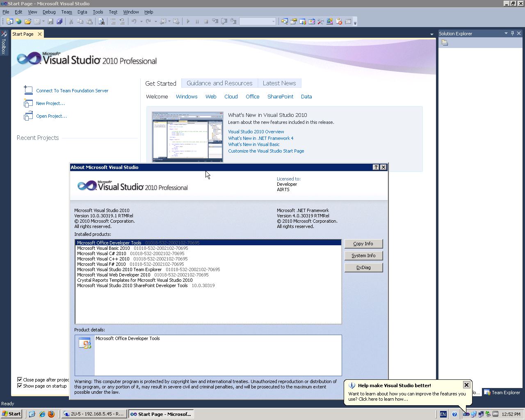Open the Solution Configurations combo box
The image size is (525, 420).
click(x=258, y=21)
